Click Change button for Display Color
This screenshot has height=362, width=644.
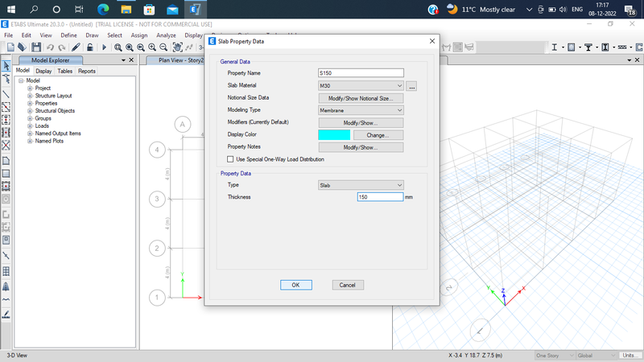(x=378, y=135)
